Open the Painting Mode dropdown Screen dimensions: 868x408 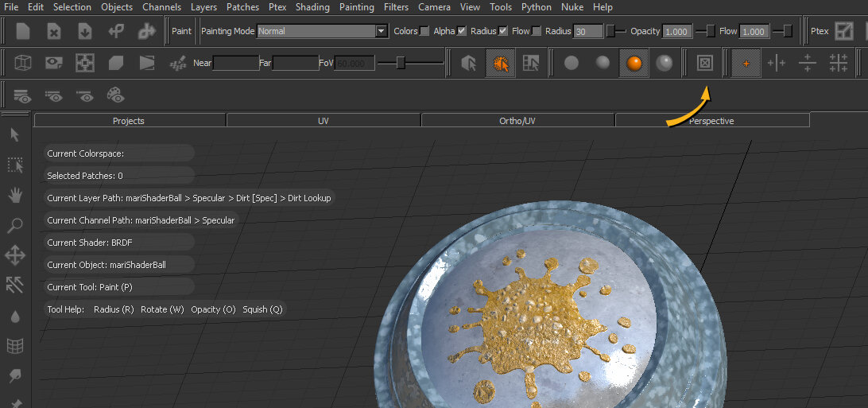click(x=322, y=31)
